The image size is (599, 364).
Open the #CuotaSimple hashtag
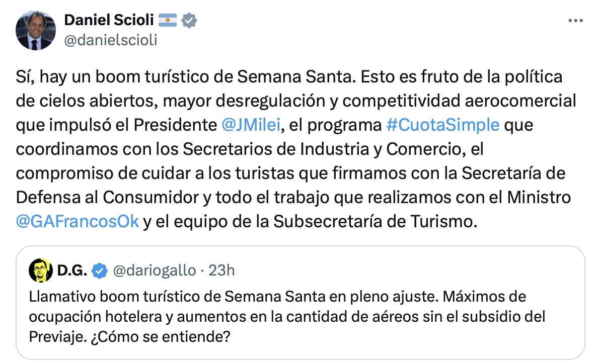[x=442, y=125]
